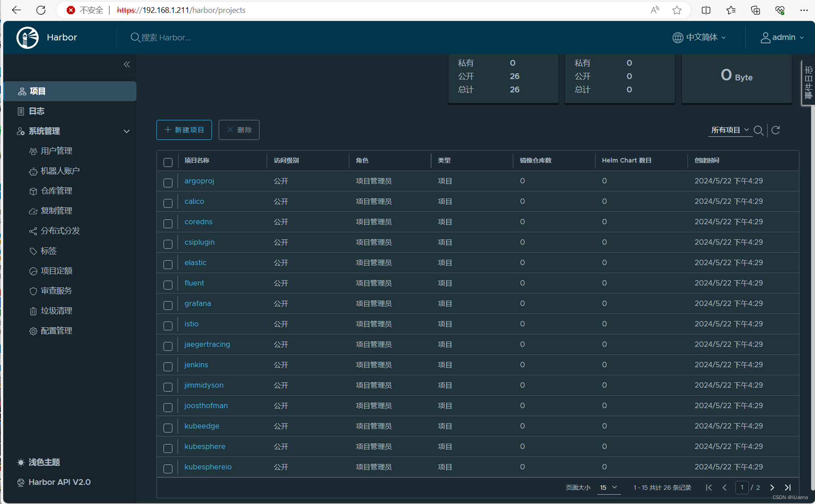Click the globe language icon
Image resolution: width=815 pixels, height=504 pixels.
point(678,37)
